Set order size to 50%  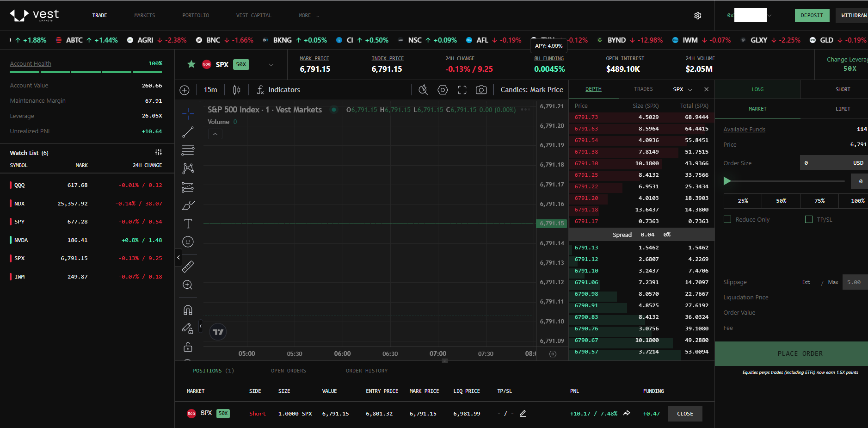[781, 201]
